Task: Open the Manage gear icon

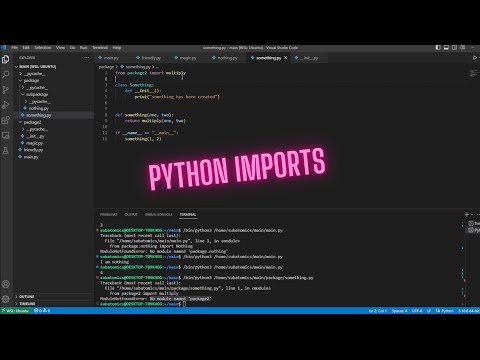Action: (x=6, y=299)
